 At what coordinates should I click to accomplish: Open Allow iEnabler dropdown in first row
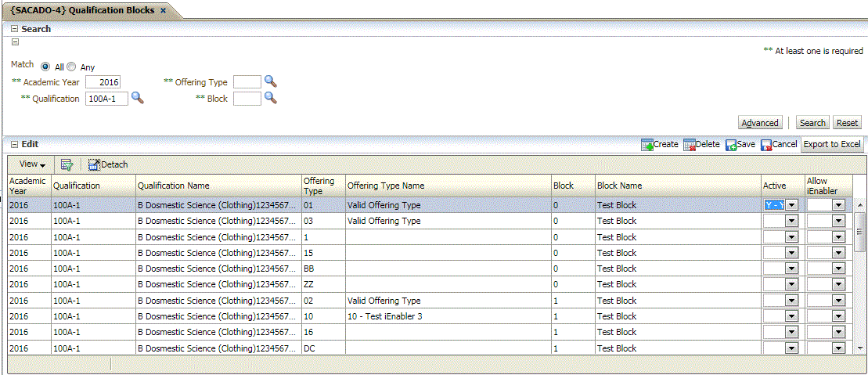(x=839, y=205)
